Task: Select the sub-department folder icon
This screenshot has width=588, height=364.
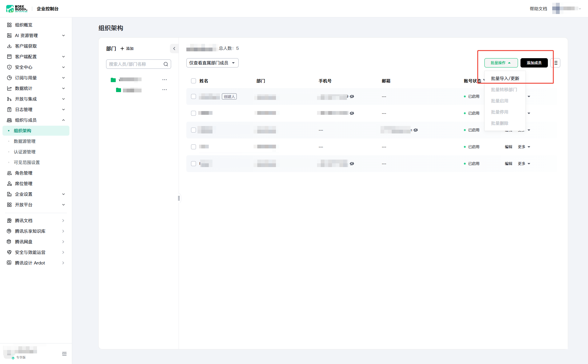Action: (119, 90)
